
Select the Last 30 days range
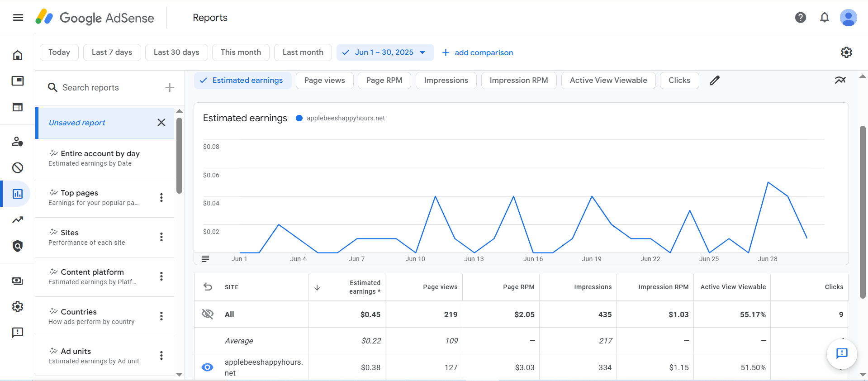176,52
